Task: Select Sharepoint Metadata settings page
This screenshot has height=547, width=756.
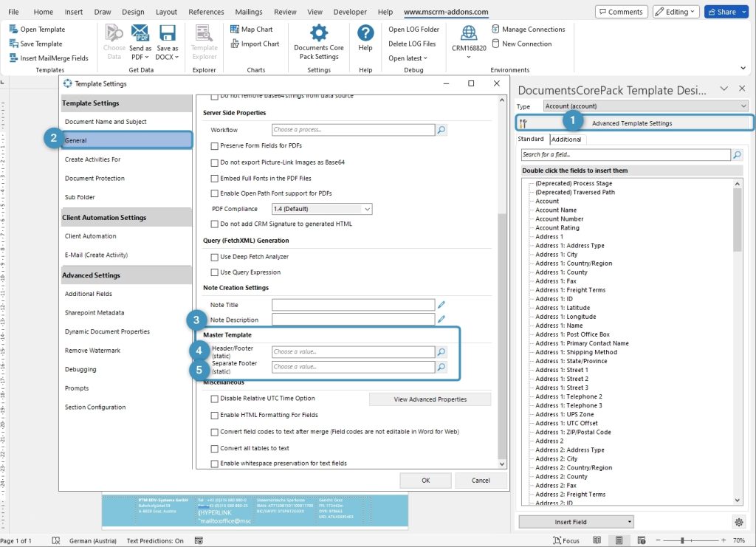Action: click(94, 313)
